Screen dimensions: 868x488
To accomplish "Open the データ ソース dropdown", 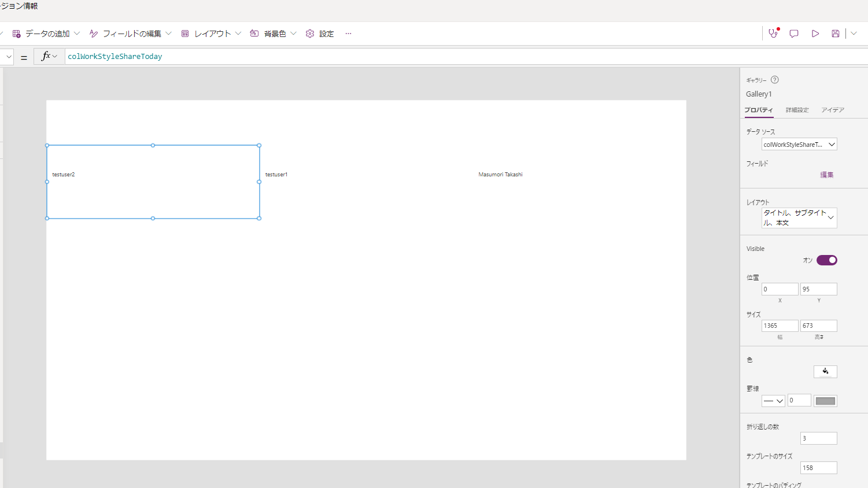I will 799,145.
